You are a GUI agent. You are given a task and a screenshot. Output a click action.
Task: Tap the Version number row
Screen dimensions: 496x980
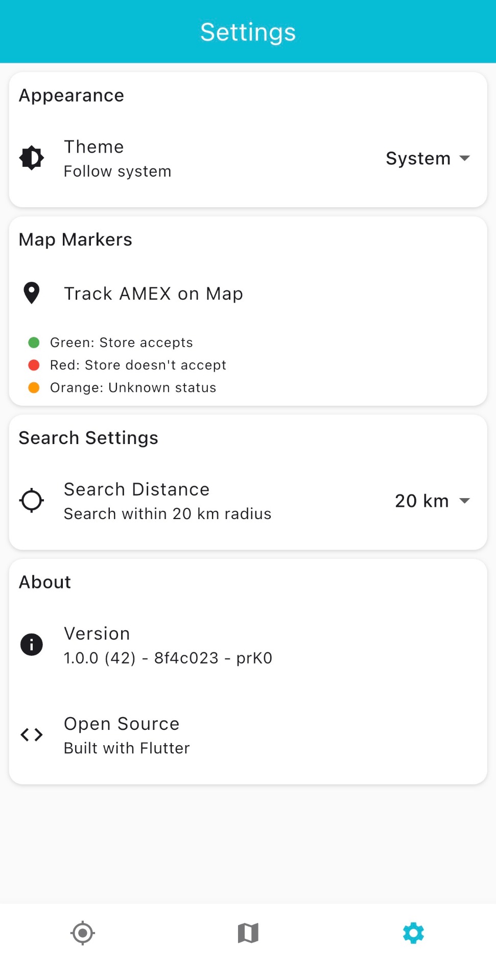[x=168, y=657]
